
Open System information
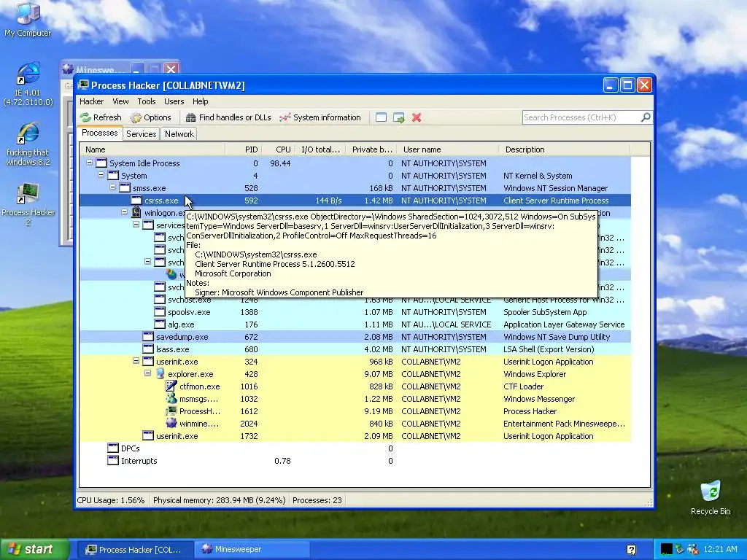320,117
